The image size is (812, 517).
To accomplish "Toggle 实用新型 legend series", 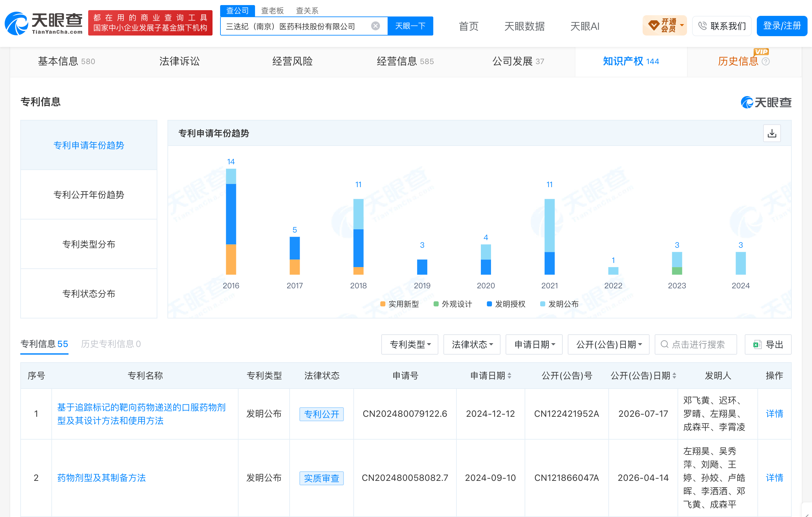I will [x=400, y=304].
